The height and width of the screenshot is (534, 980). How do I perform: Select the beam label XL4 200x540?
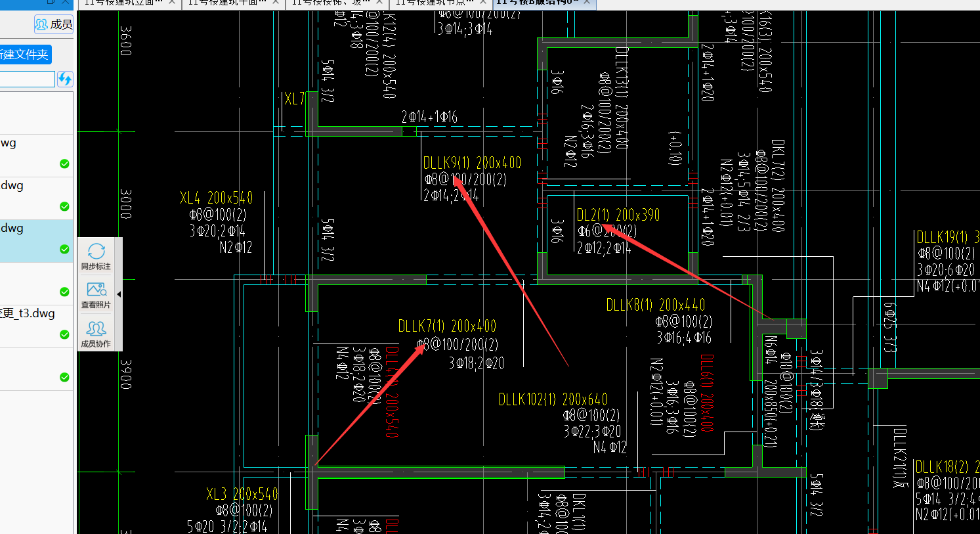[216, 198]
